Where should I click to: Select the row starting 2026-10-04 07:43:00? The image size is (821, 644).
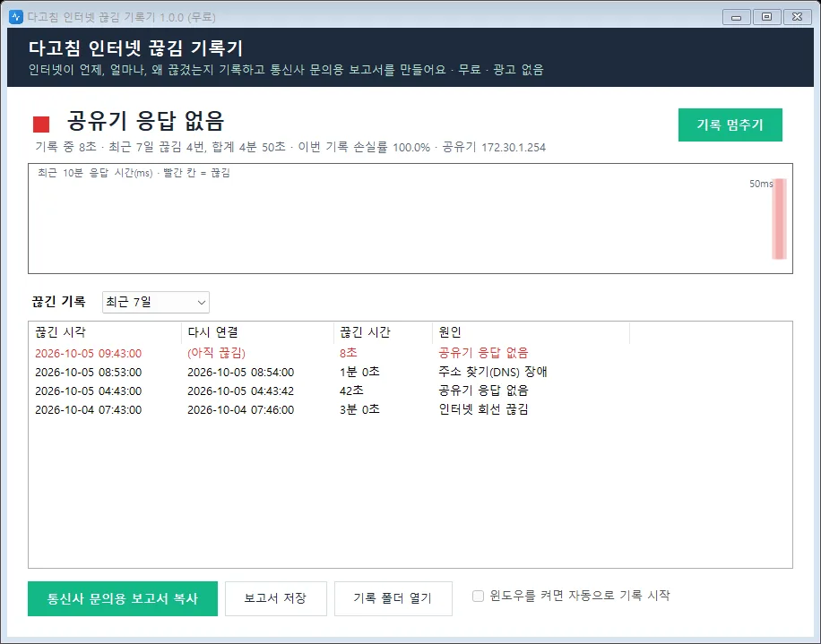coord(410,409)
